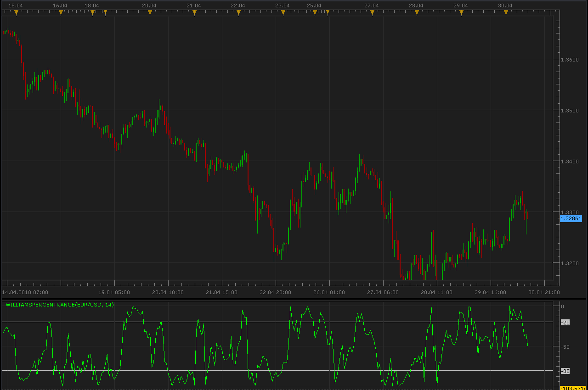Click the 15.04 date marker triangle
Image resolution: width=588 pixels, height=390 pixels.
point(16,12)
